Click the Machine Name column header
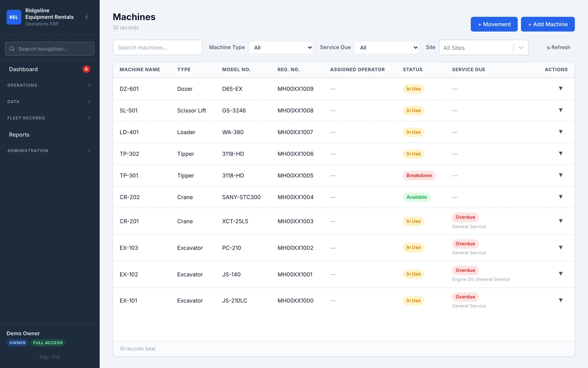Image resolution: width=588 pixels, height=368 pixels. tap(140, 69)
